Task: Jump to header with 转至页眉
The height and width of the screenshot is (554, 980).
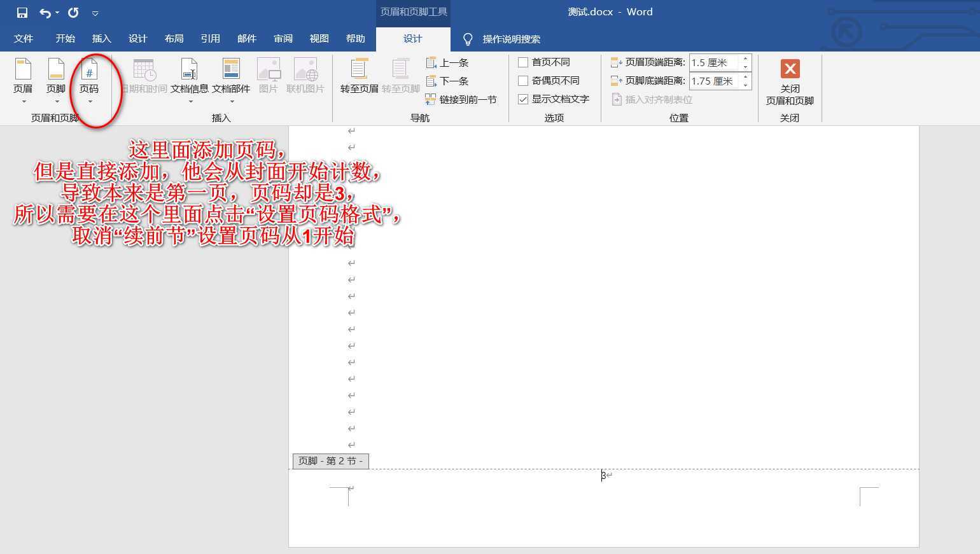Action: point(360,76)
